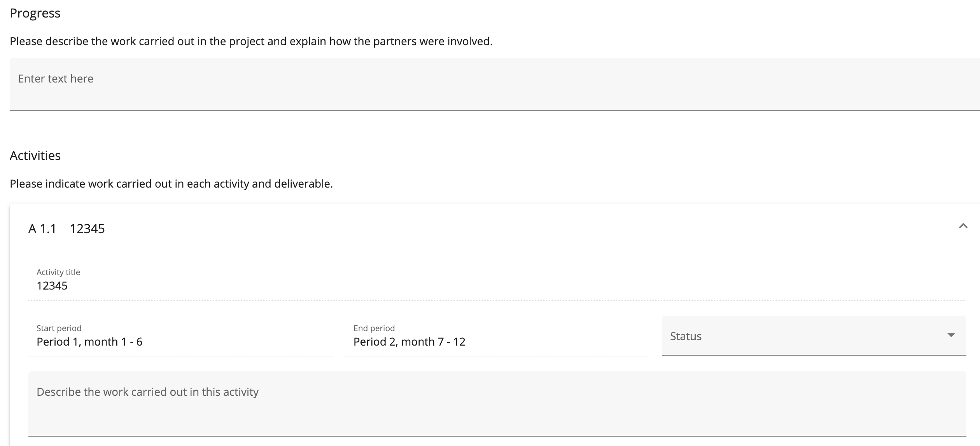
Task: Select the "Period 1, month 1 - 6" value
Action: [x=89, y=342]
